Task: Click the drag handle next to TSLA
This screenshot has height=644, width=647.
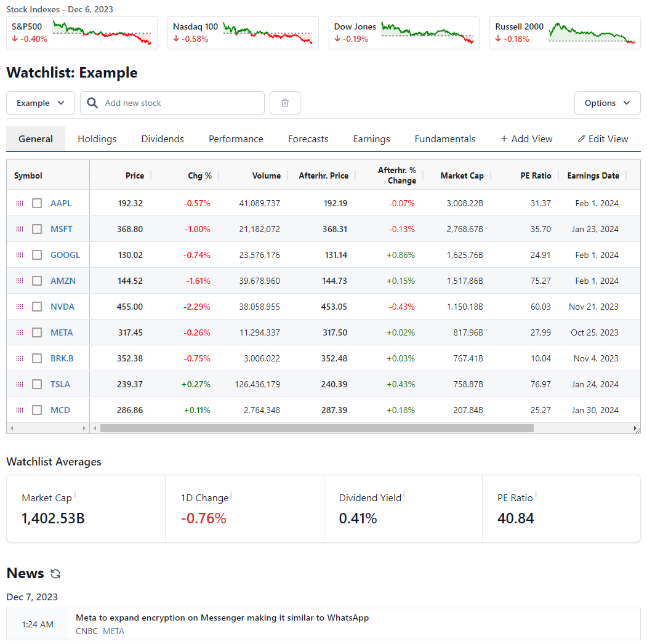Action: click(19, 384)
